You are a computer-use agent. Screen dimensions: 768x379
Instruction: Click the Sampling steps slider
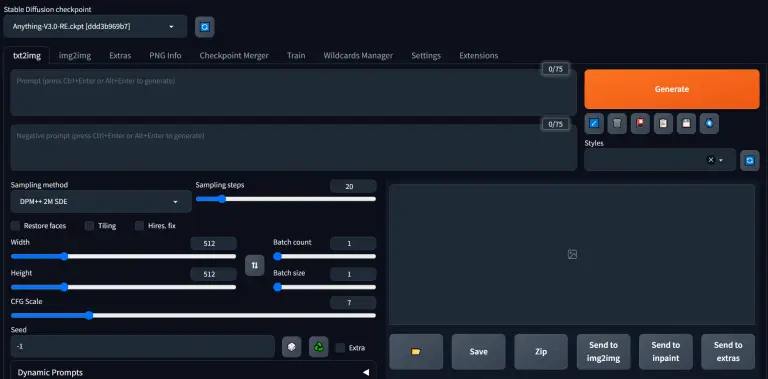pos(286,199)
